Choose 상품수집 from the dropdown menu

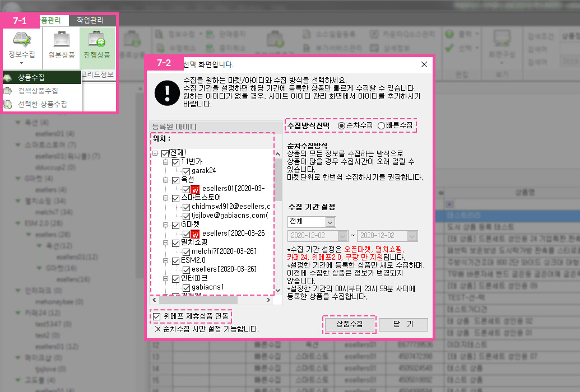(x=42, y=77)
